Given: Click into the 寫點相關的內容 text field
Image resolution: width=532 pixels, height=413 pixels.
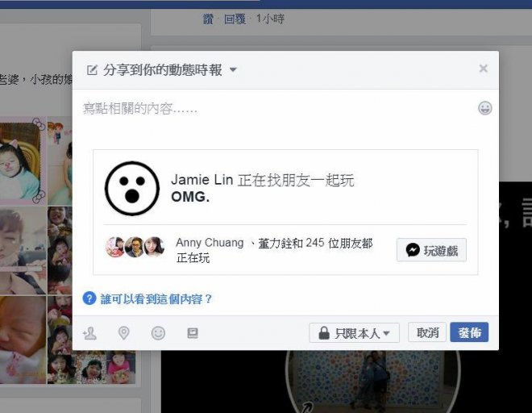Looking at the screenshot, I should coord(278,117).
